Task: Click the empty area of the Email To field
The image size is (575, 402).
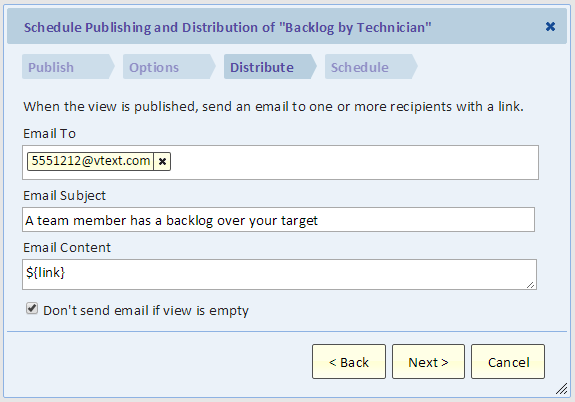Action: (x=352, y=162)
